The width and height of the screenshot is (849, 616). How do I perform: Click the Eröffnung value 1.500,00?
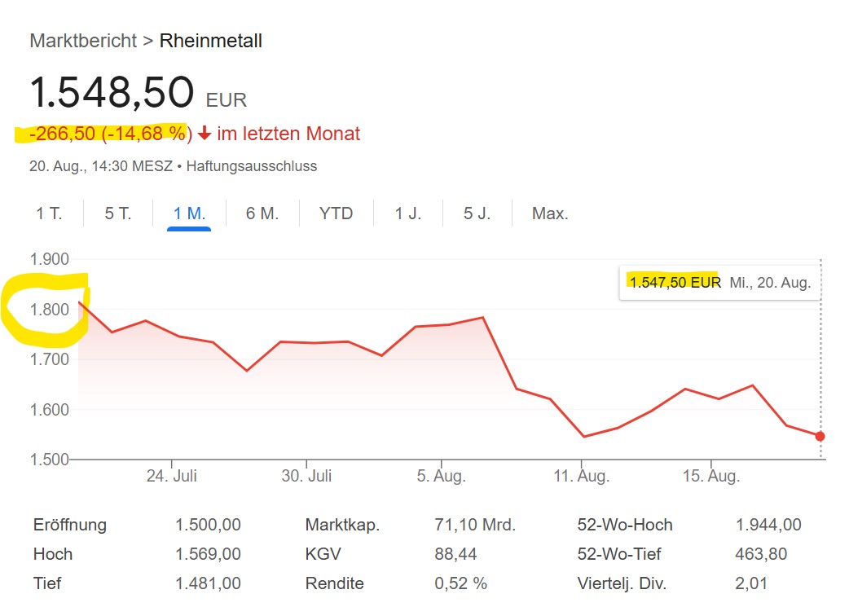(x=208, y=525)
